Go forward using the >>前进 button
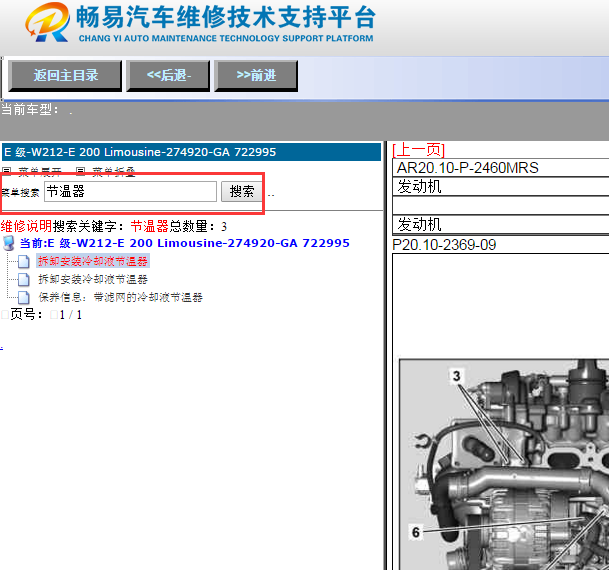Screen dimensions: 609x570 (256, 76)
